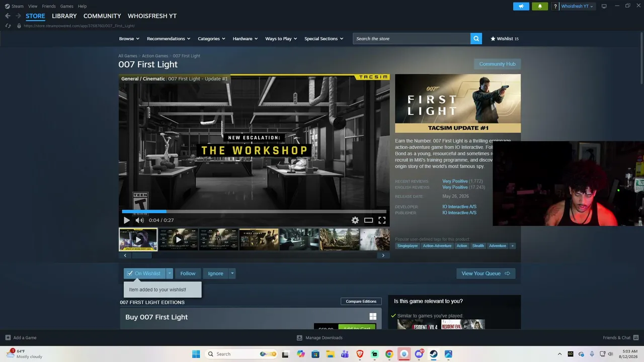644x362 pixels.
Task: Click the store search magnifier button
Action: coord(476,39)
